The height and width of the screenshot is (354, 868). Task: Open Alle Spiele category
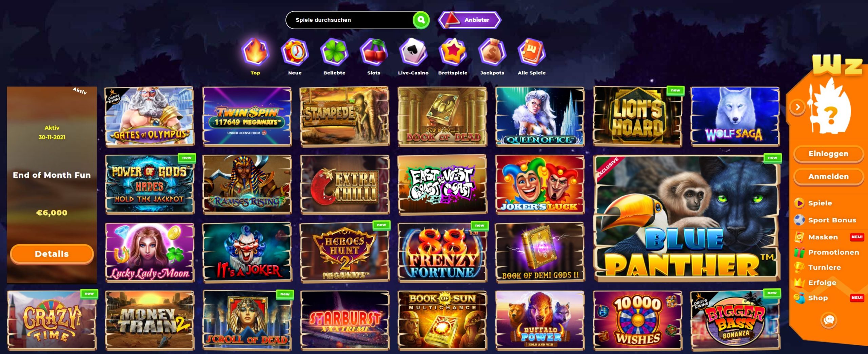(532, 52)
